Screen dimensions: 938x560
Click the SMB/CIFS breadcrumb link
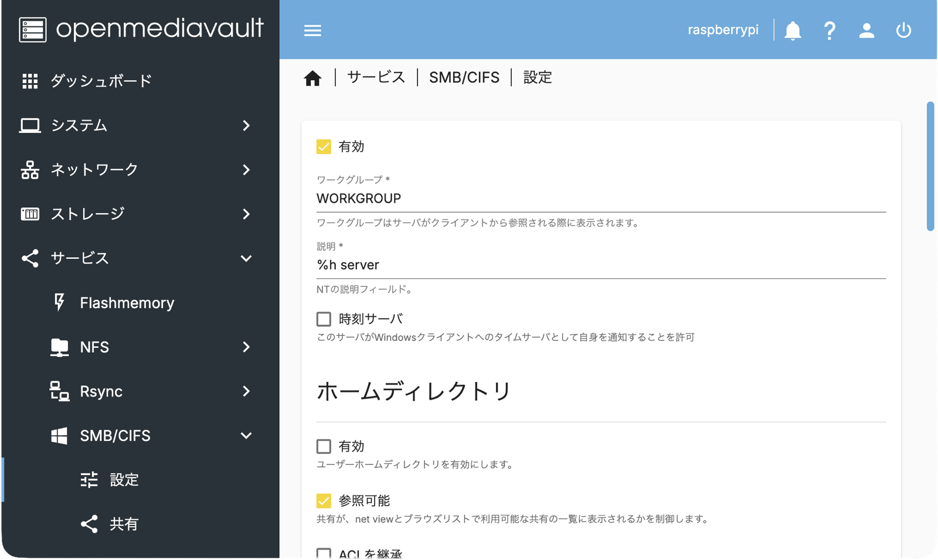(x=464, y=77)
